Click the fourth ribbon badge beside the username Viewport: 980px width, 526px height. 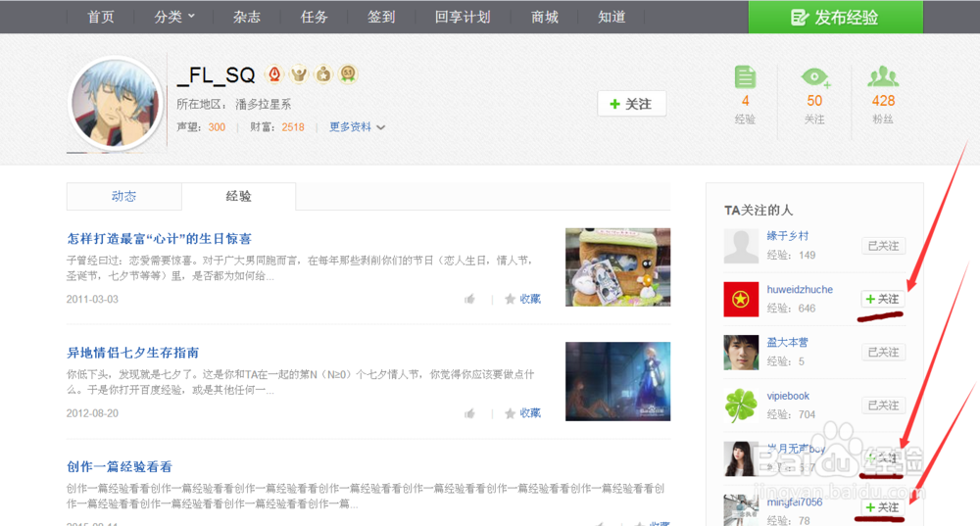click(348, 74)
